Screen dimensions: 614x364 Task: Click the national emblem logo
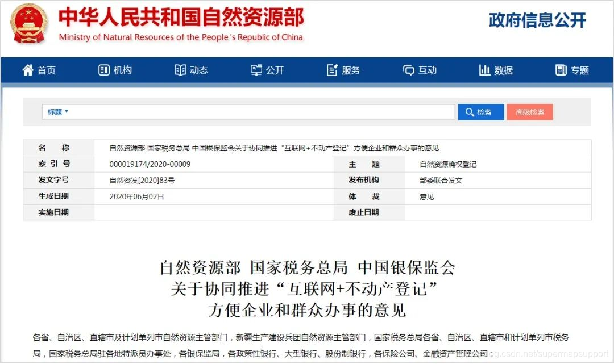click(x=30, y=23)
